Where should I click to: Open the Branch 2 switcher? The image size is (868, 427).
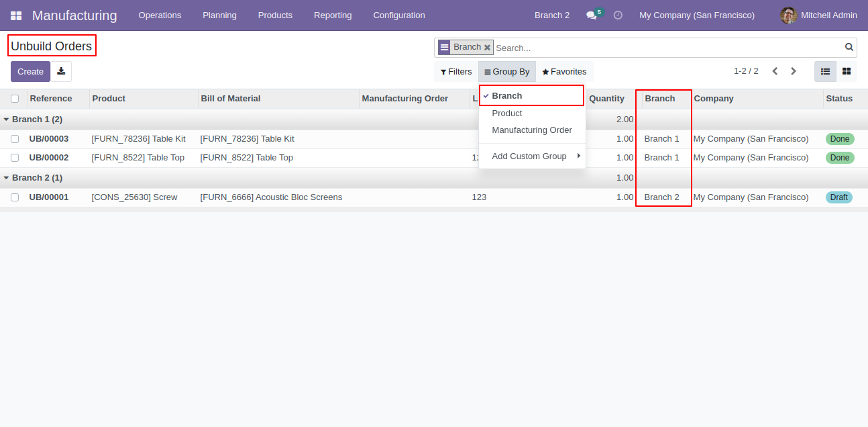coord(552,15)
